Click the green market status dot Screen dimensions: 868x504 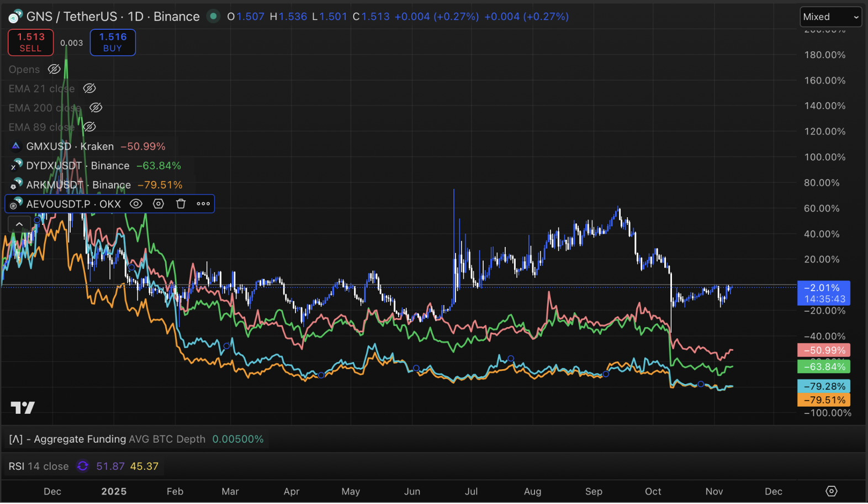213,16
